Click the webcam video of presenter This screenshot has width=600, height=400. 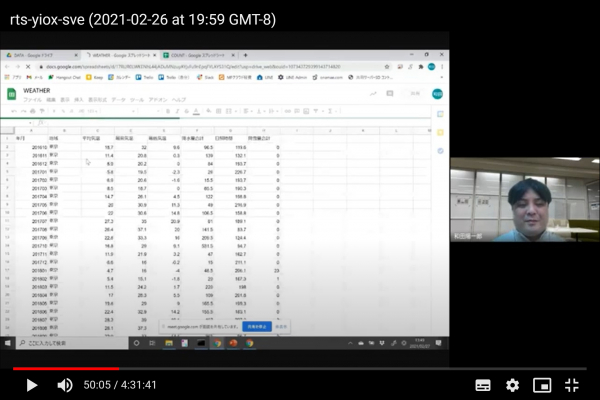tap(525, 200)
